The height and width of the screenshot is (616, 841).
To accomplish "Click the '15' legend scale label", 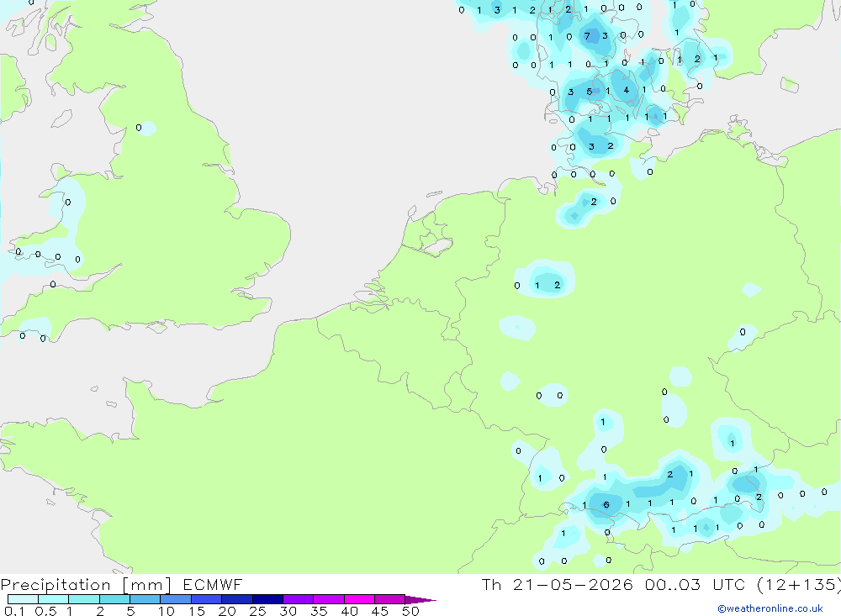I will pos(197,611).
